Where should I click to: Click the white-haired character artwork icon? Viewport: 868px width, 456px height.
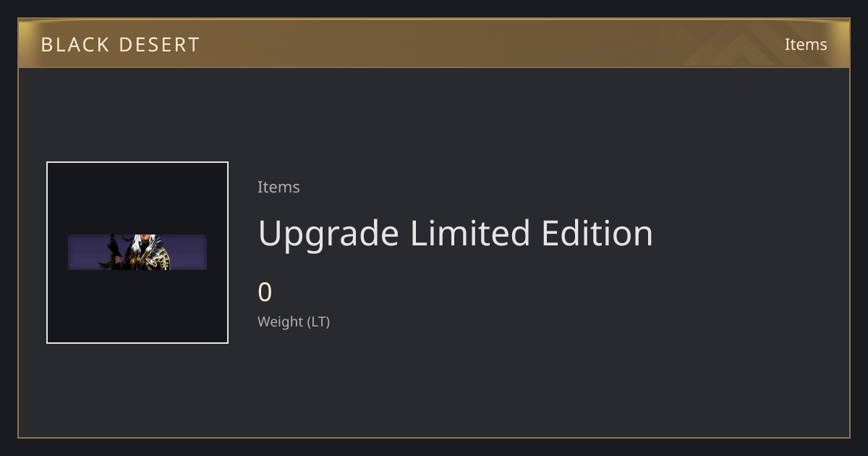click(x=137, y=252)
